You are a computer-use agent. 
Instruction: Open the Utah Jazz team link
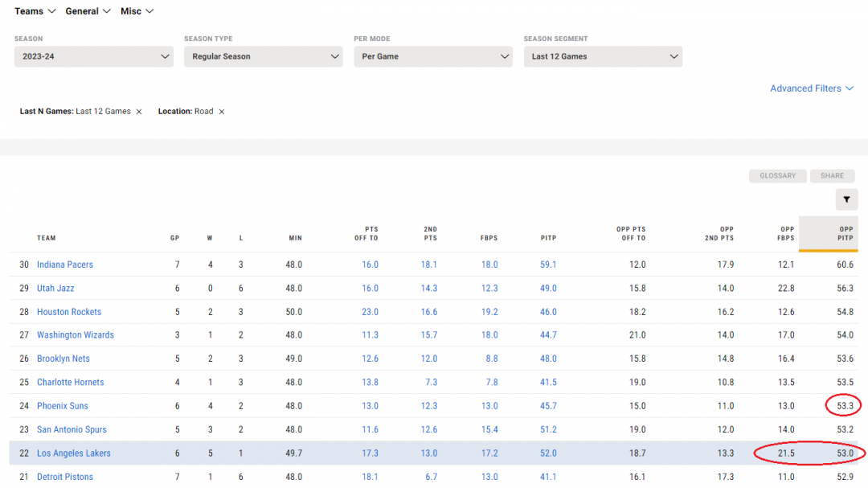[55, 288]
